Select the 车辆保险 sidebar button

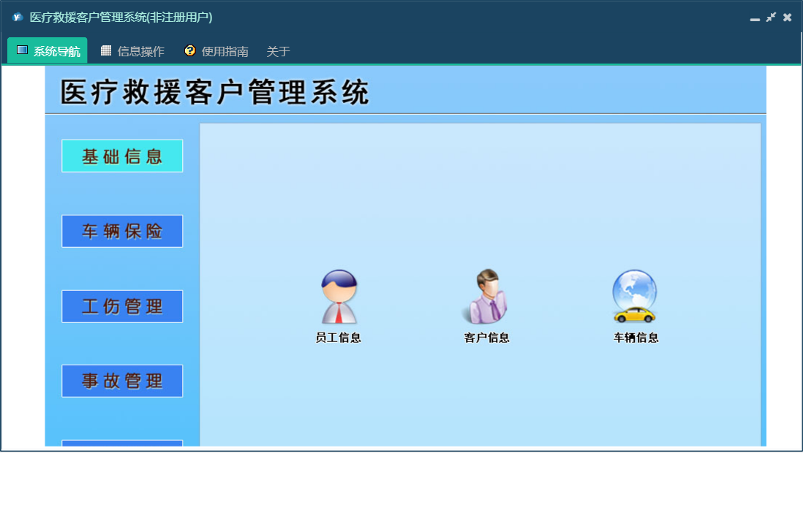(122, 231)
